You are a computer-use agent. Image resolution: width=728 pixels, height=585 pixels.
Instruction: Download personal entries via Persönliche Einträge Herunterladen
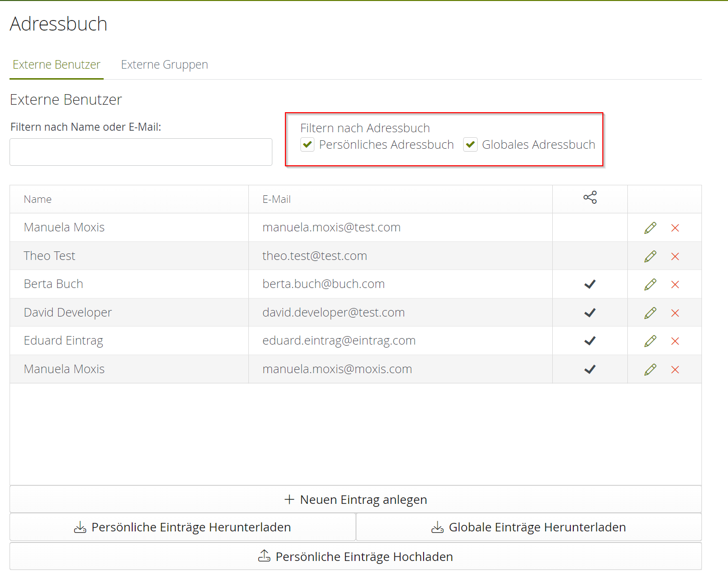(x=183, y=527)
